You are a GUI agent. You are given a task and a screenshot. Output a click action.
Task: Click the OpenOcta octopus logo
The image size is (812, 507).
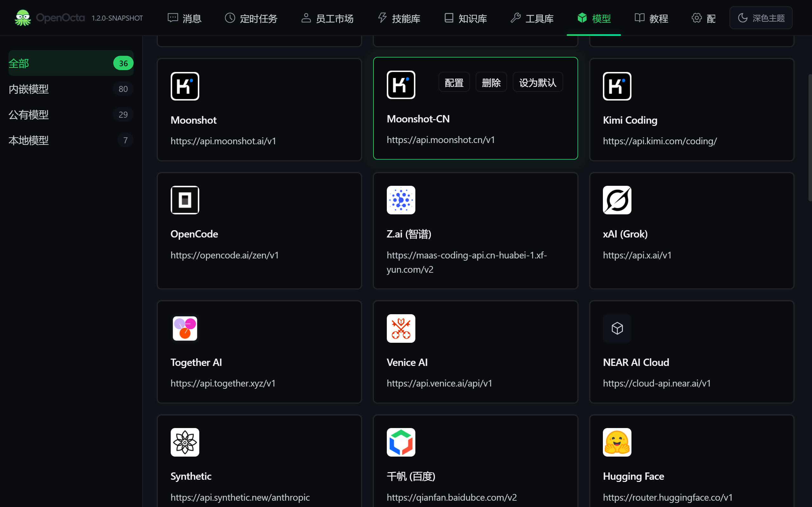[23, 18]
